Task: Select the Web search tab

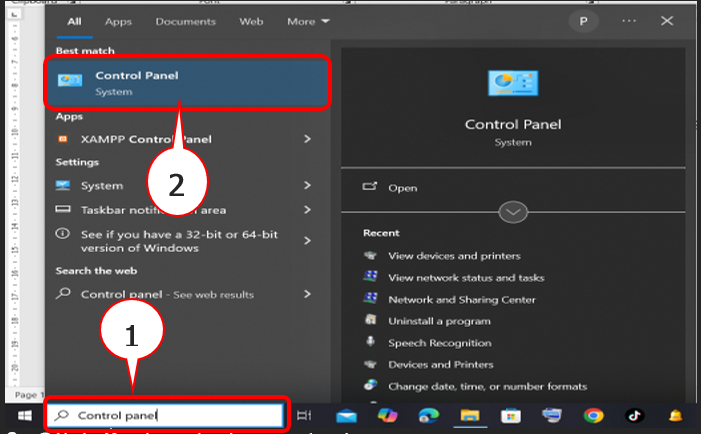Action: click(x=251, y=21)
